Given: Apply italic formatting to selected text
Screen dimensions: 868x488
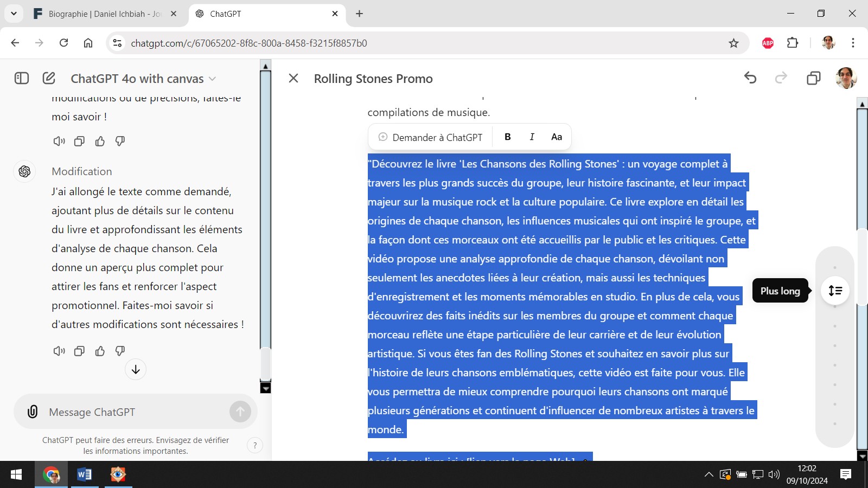Looking at the screenshot, I should click(532, 137).
